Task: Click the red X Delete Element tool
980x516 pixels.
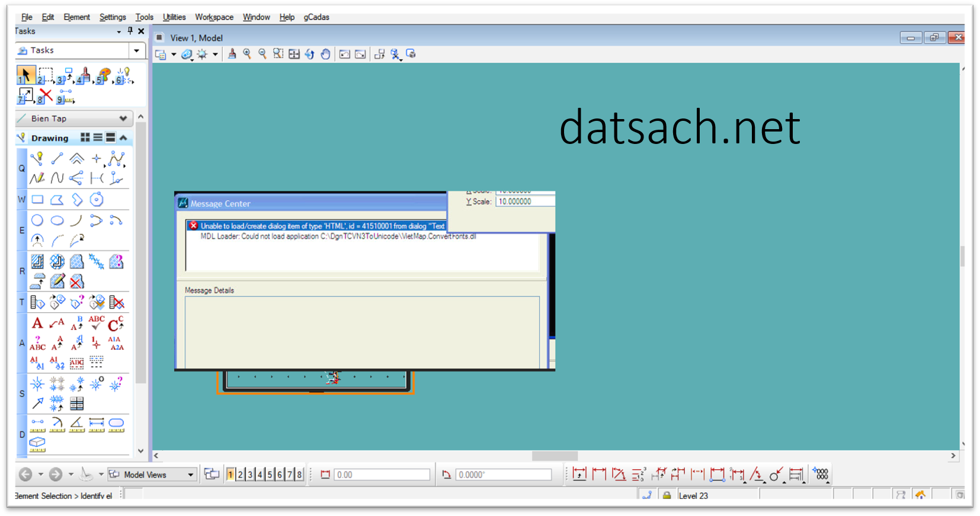Action: [x=45, y=95]
